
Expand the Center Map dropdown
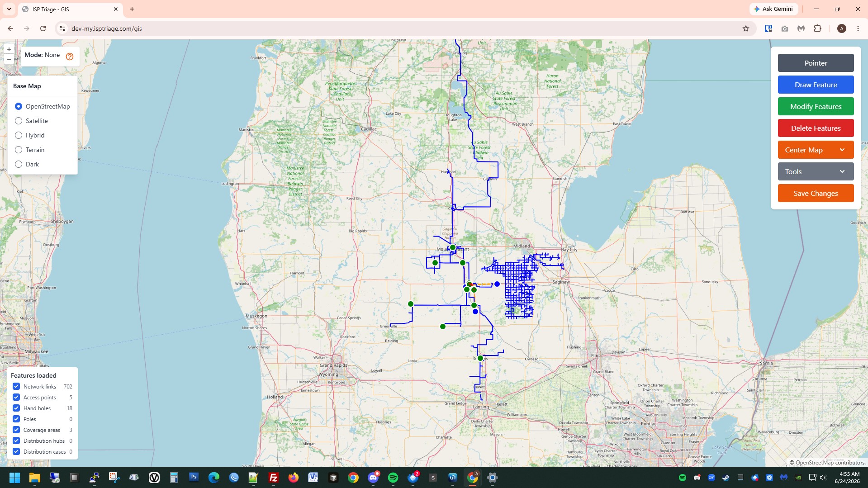[816, 150]
